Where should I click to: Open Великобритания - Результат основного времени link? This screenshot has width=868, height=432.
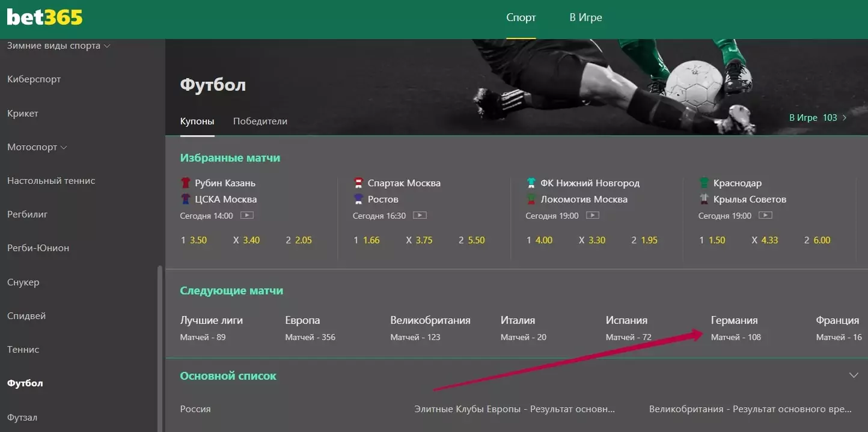tap(750, 409)
